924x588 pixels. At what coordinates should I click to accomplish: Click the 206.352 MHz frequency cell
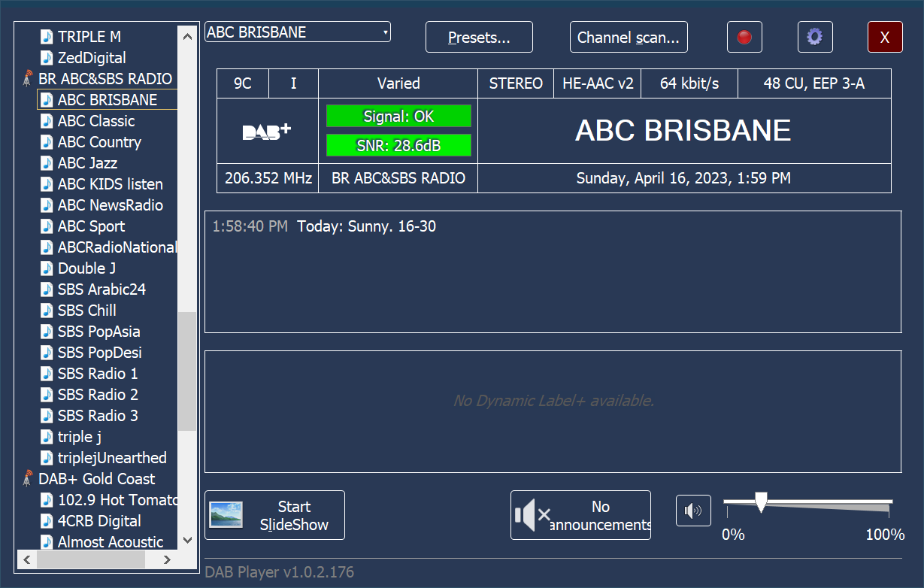point(268,178)
